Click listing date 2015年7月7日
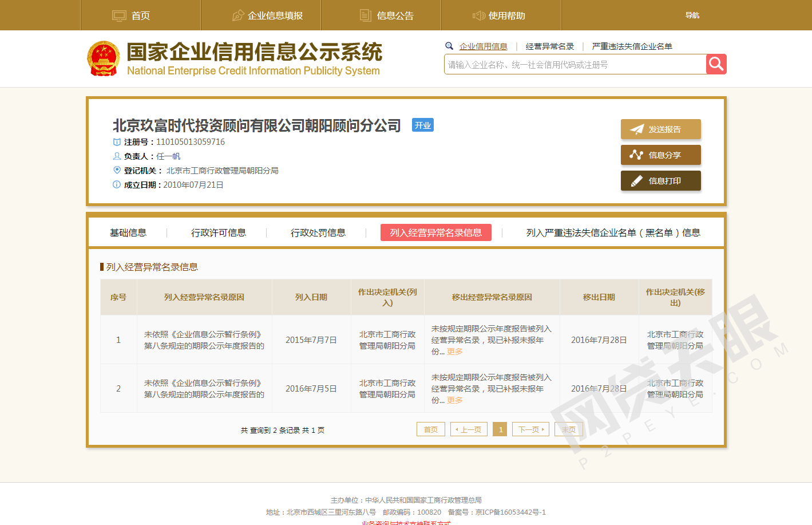This screenshot has width=812, height=525. coord(311,340)
